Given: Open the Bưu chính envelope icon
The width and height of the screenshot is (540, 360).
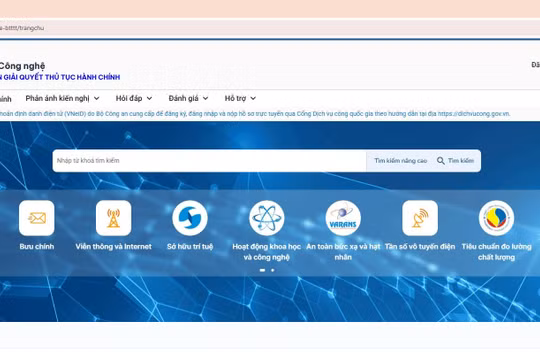Looking at the screenshot, I should point(37,218).
